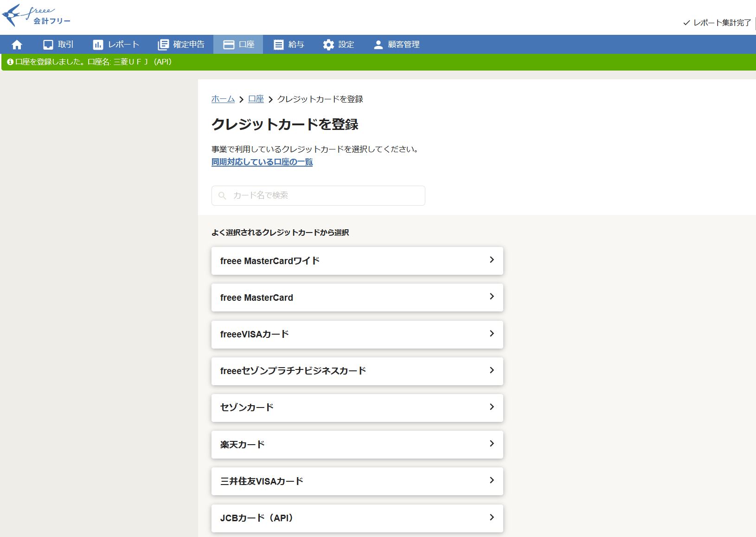756x537 pixels.
Task: Click the freee 会計フリー logo
Action: tap(36, 16)
